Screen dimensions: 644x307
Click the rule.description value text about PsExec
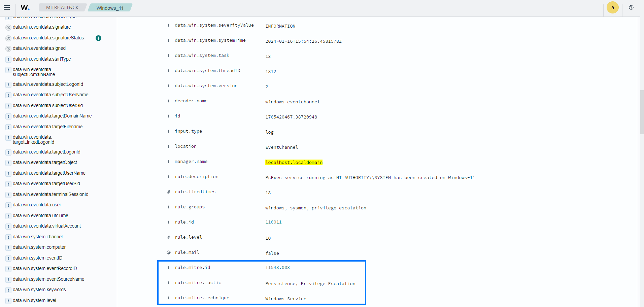click(370, 178)
